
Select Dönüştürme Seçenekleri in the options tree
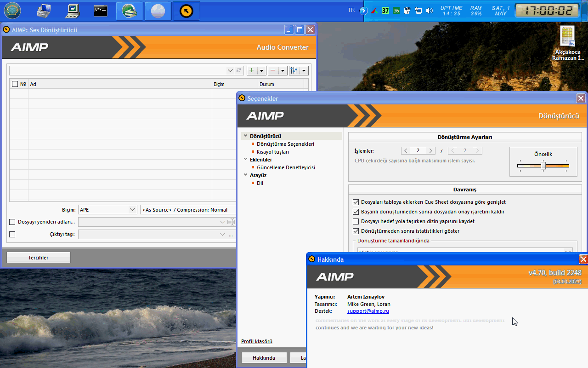[285, 144]
